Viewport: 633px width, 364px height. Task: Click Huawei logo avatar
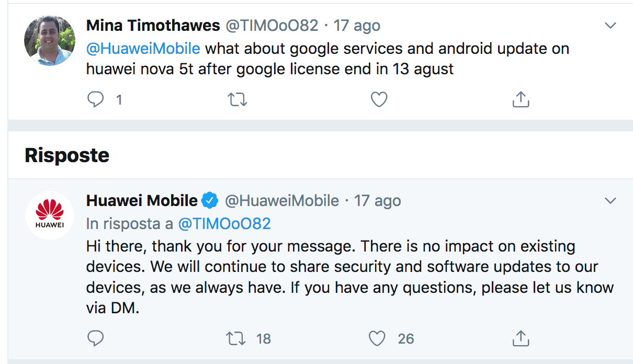(49, 215)
